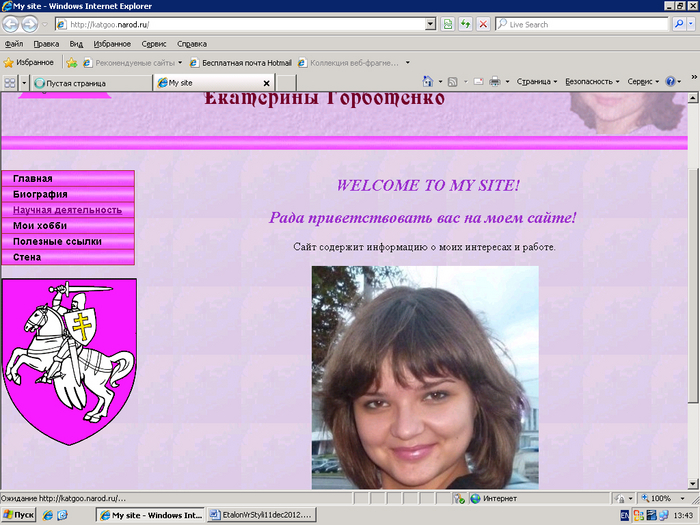Open Protected mode lock icon menu
The image size is (700, 525).
[x=623, y=498]
